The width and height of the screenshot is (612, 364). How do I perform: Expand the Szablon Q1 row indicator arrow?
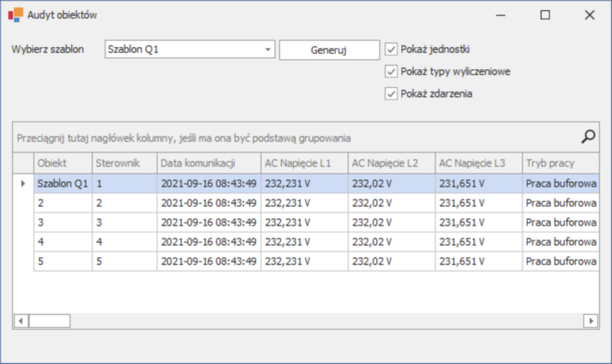(23, 183)
